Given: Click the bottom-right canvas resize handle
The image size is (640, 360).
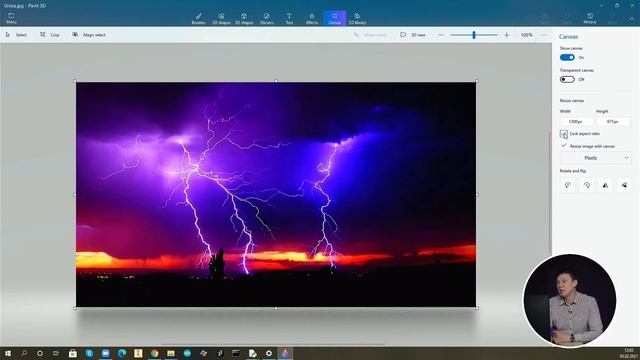Looking at the screenshot, I should pos(477,308).
